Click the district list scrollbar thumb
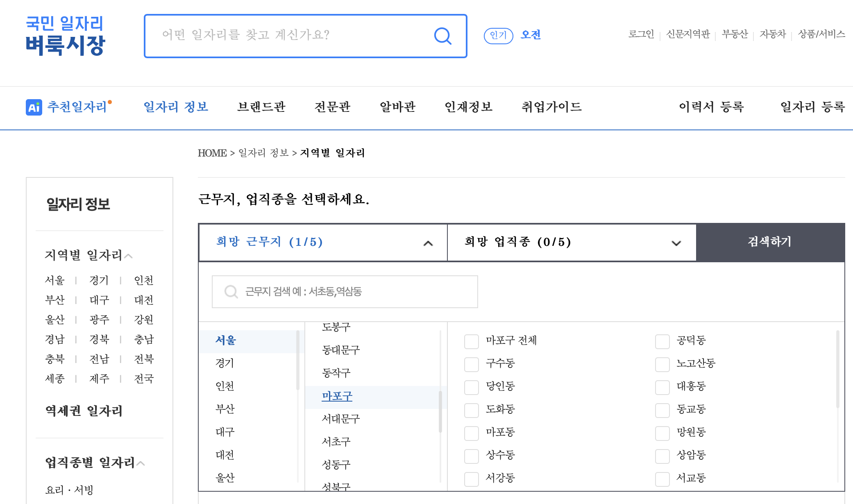Image resolution: width=853 pixels, height=504 pixels. [440, 411]
